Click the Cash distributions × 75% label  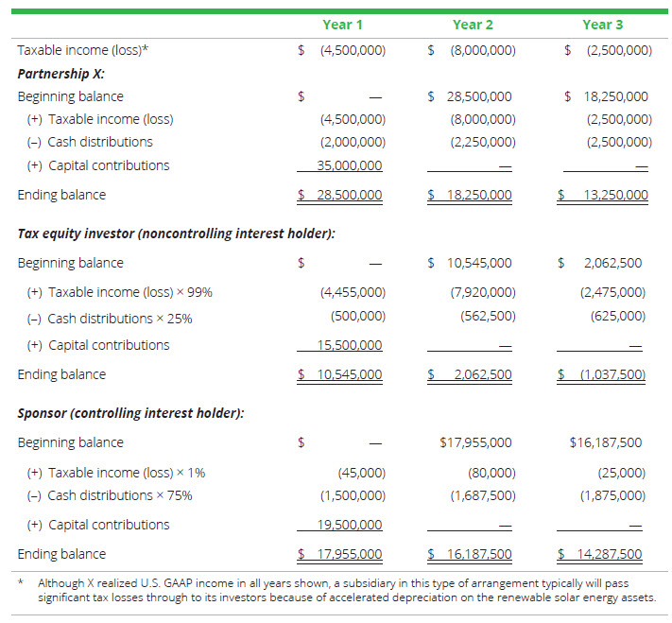pyautogui.click(x=110, y=495)
